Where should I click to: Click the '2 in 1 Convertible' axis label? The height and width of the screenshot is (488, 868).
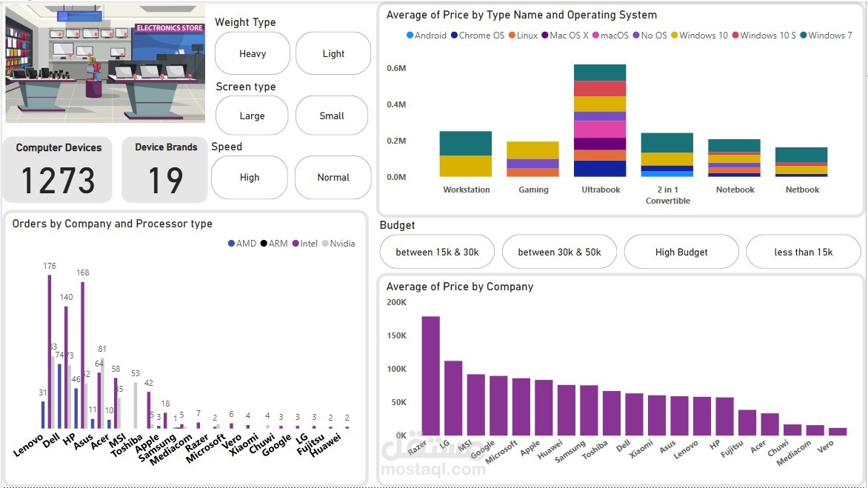click(667, 195)
